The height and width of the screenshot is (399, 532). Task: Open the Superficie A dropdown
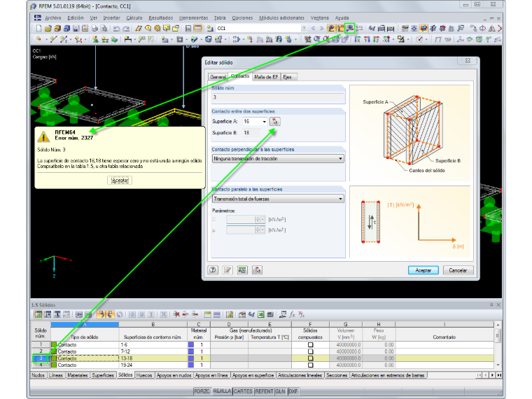coord(264,122)
